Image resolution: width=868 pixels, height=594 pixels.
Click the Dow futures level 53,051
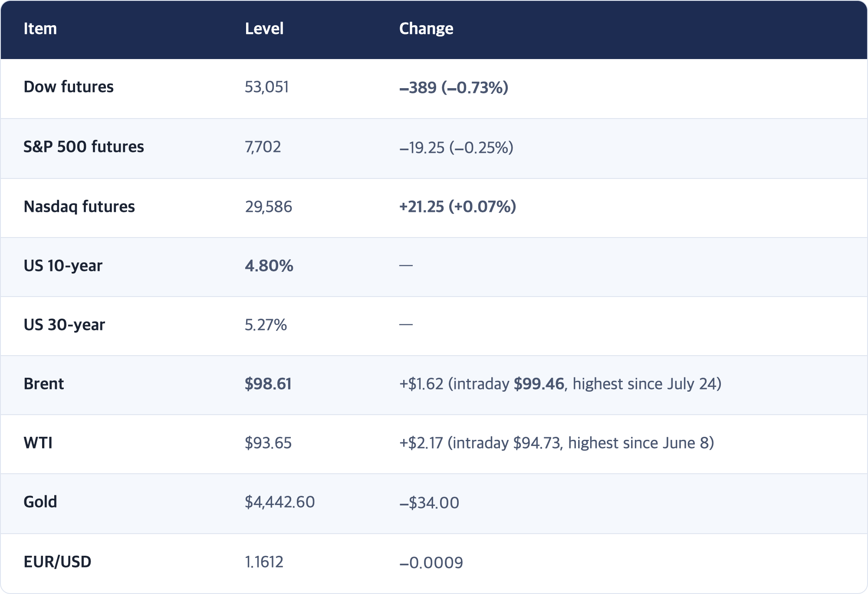266,87
